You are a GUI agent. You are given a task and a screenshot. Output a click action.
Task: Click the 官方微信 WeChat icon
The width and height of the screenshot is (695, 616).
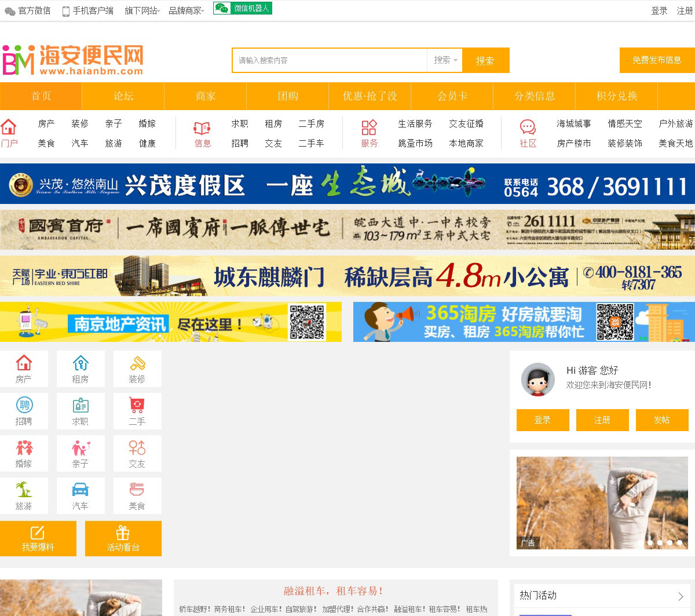pos(10,11)
